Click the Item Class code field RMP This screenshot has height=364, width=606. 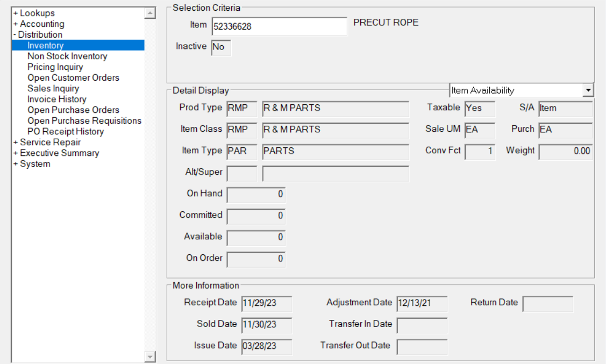pos(242,130)
